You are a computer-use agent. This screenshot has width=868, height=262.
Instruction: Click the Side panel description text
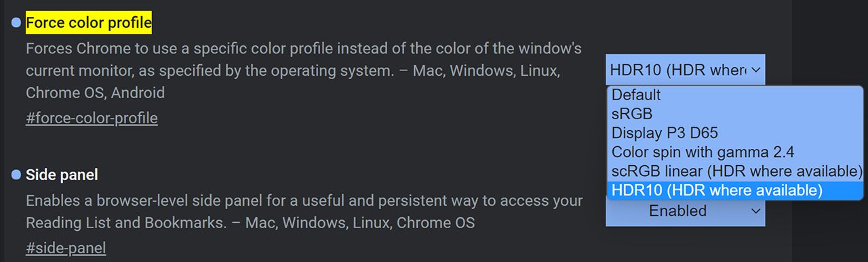(x=304, y=212)
